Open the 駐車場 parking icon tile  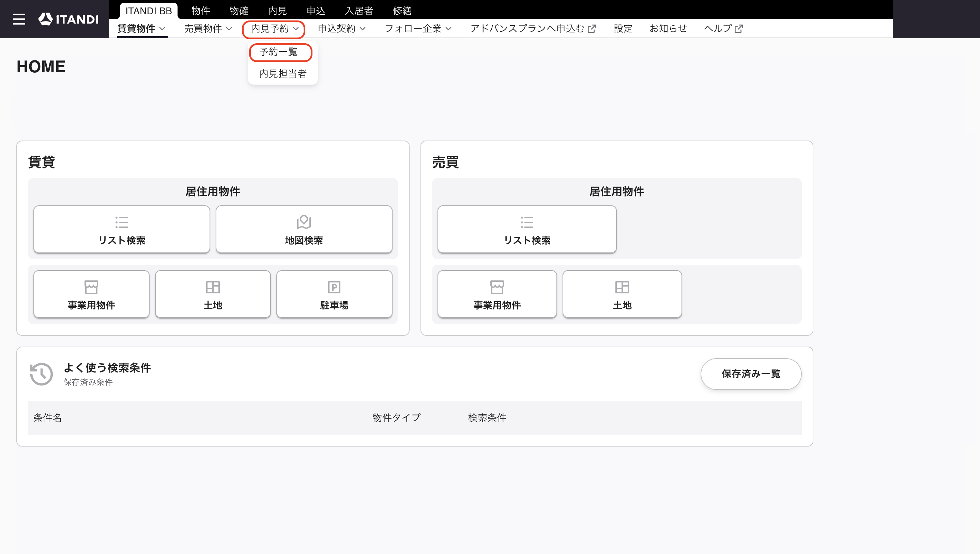coord(334,294)
